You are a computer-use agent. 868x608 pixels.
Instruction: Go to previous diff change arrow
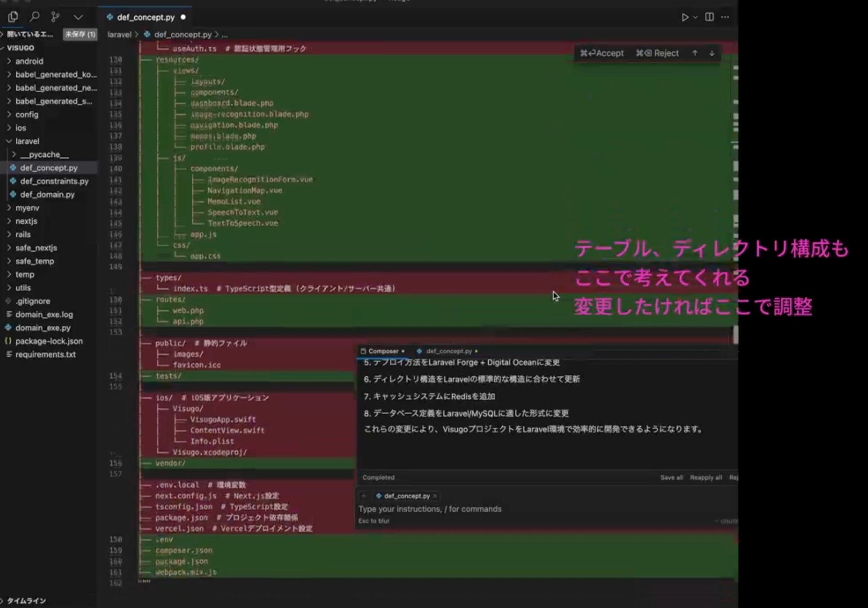(x=695, y=53)
